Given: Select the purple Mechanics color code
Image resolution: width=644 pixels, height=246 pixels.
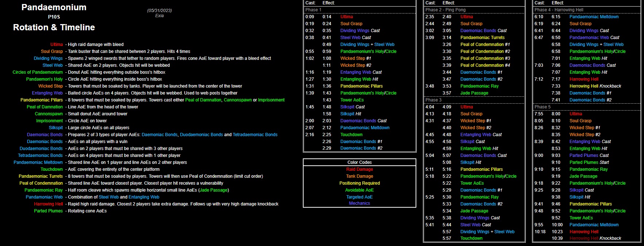Looking at the screenshot, I should coord(359,203).
